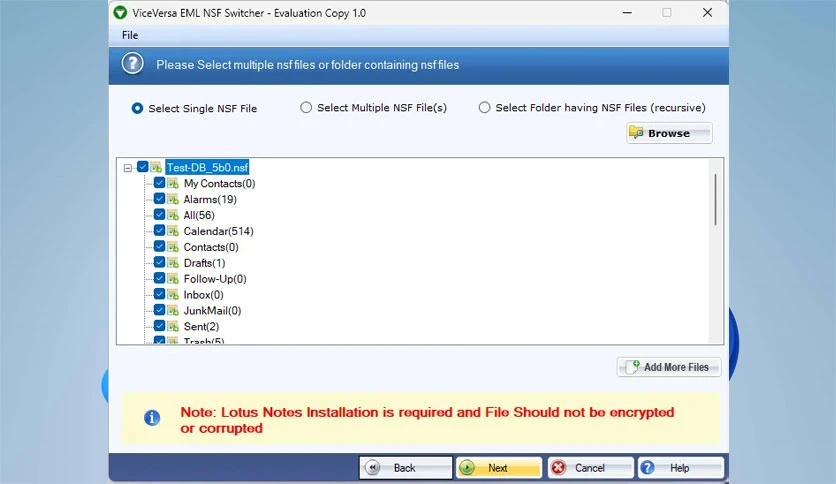
Task: Click the folder icon next to Inbox(0)
Action: [173, 294]
